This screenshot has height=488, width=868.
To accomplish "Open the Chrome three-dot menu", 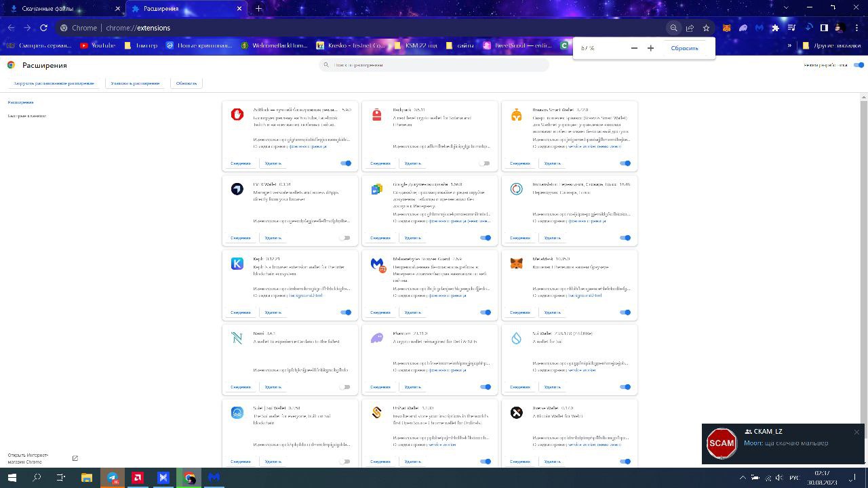I will click(x=856, y=28).
